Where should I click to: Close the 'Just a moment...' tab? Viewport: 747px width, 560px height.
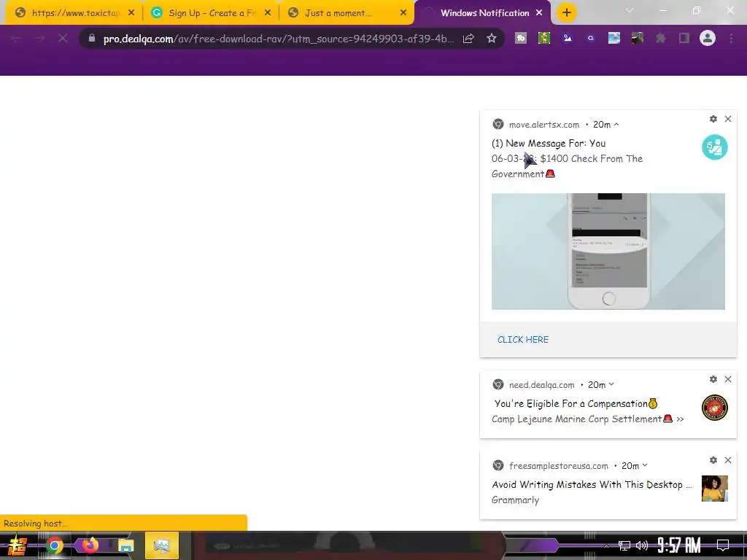point(403,13)
